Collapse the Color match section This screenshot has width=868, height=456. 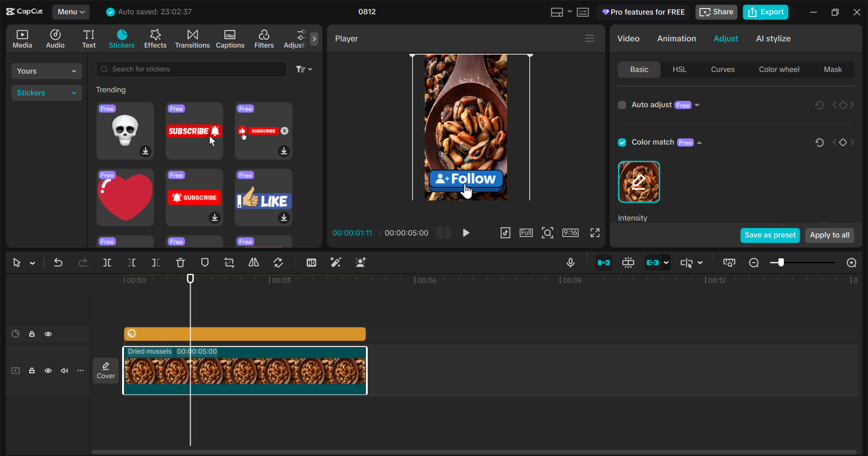[699, 142]
